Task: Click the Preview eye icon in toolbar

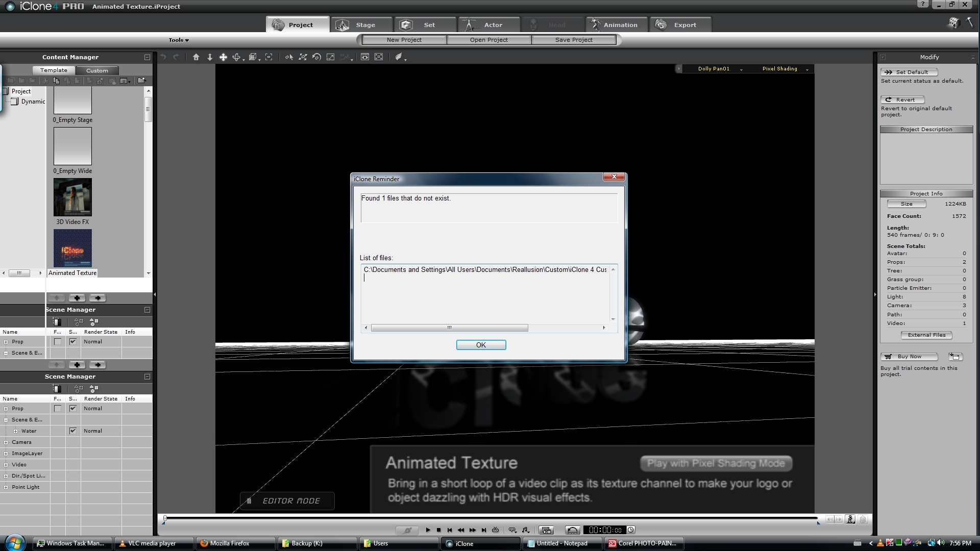Action: [x=365, y=57]
